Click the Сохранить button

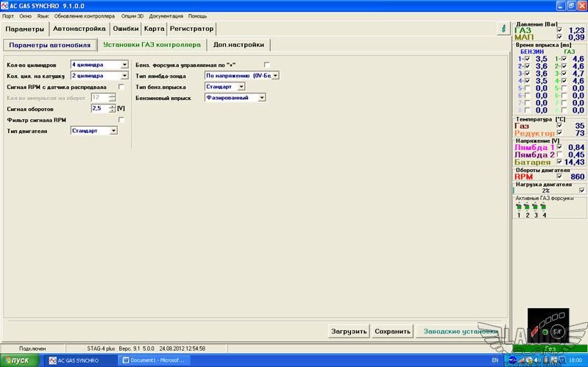coord(392,331)
